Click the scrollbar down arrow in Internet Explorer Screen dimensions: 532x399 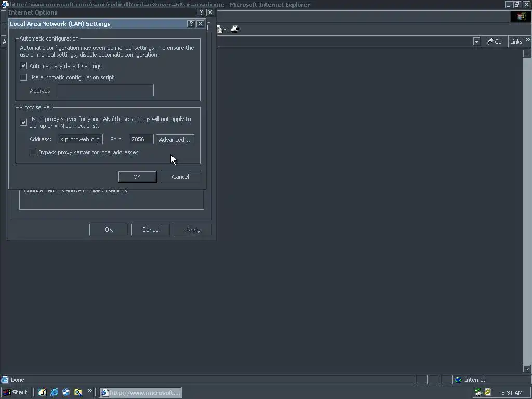tap(527, 369)
